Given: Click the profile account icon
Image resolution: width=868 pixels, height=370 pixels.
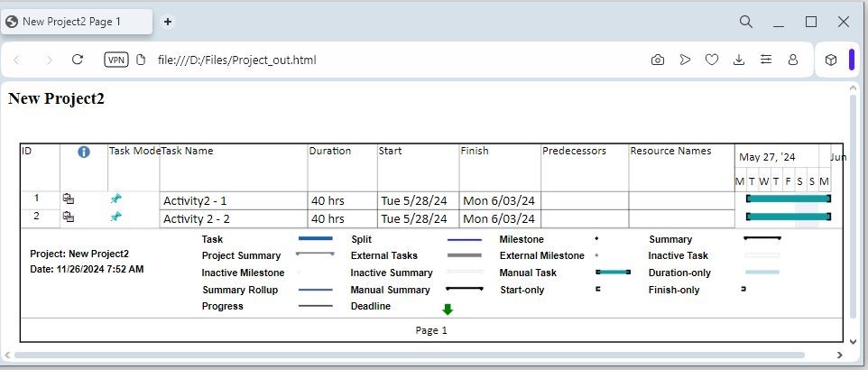Looking at the screenshot, I should [x=793, y=60].
